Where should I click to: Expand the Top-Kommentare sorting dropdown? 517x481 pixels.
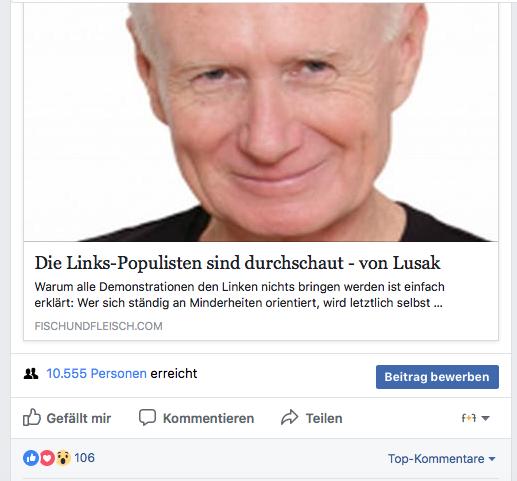tap(441, 459)
